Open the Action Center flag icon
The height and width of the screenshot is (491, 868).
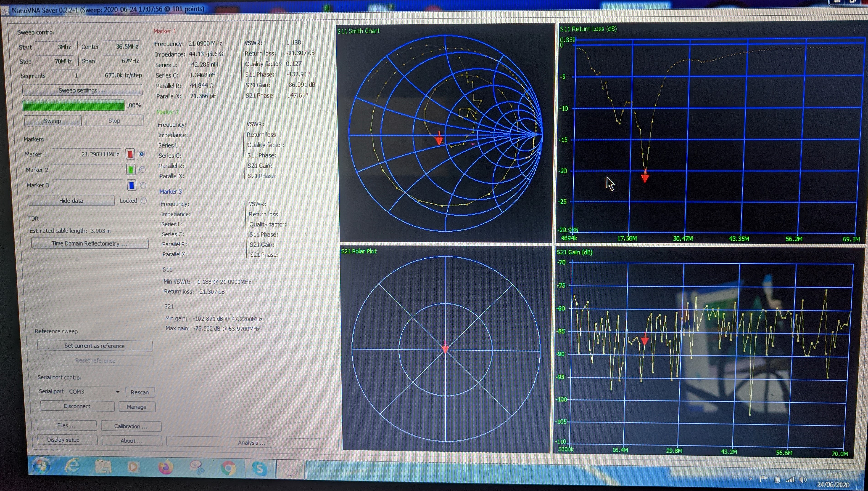764,478
